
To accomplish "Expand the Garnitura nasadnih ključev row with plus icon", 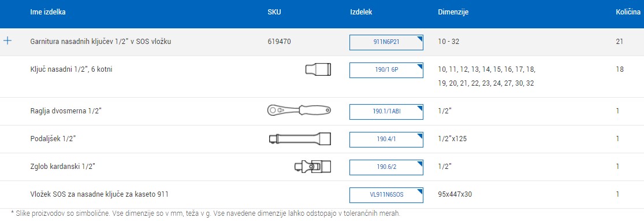I will click(8, 40).
